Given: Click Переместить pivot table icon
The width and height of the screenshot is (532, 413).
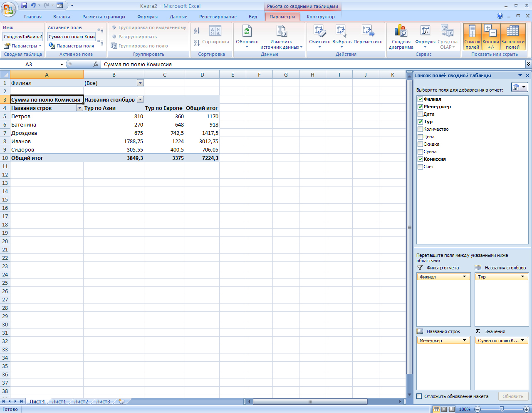Looking at the screenshot, I should (x=368, y=31).
